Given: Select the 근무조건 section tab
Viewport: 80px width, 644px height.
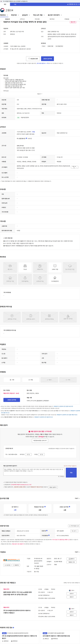Looking at the screenshot, I should click(22, 19).
